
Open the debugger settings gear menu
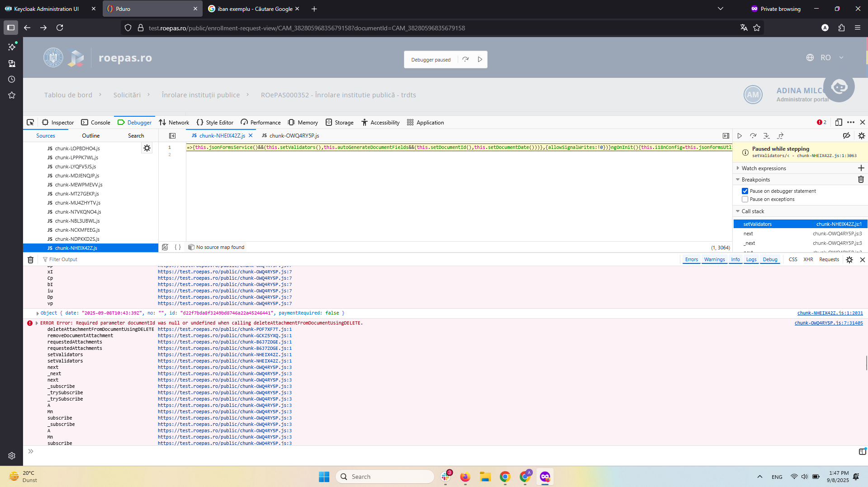pos(861,135)
